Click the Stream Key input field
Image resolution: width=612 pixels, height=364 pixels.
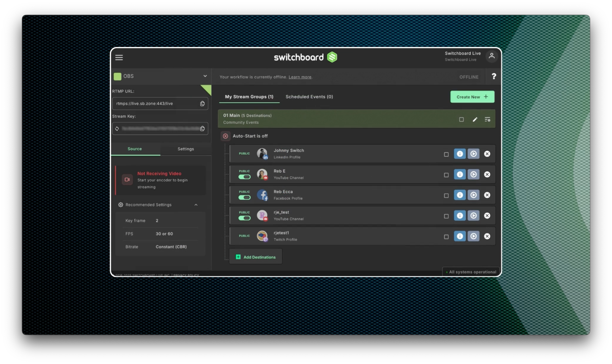click(160, 129)
